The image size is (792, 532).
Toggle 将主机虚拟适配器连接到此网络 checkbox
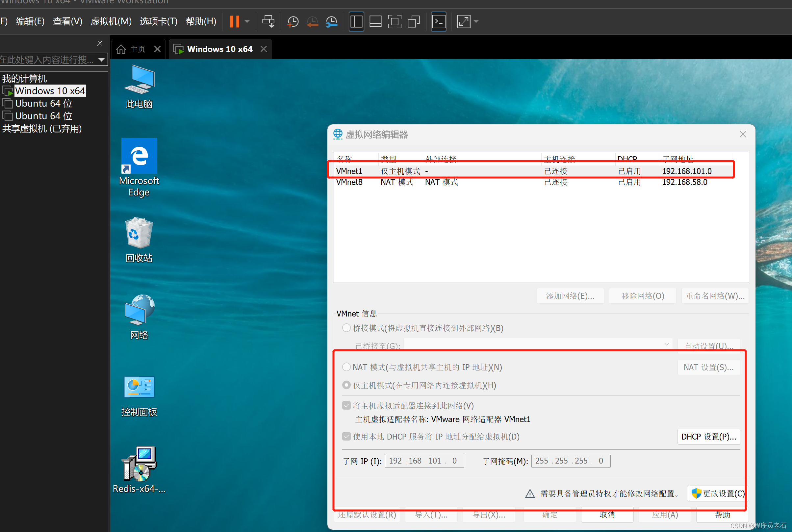pyautogui.click(x=346, y=405)
